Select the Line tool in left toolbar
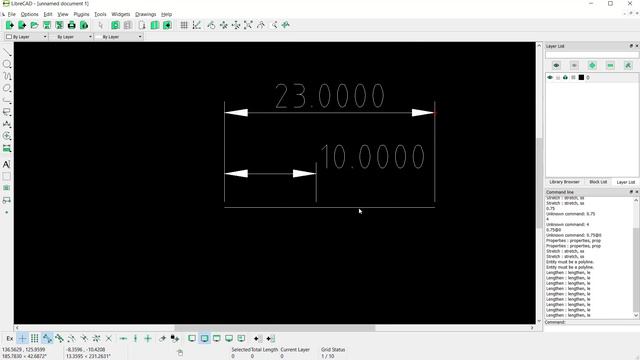This screenshot has width=640, height=360. tap(7, 52)
